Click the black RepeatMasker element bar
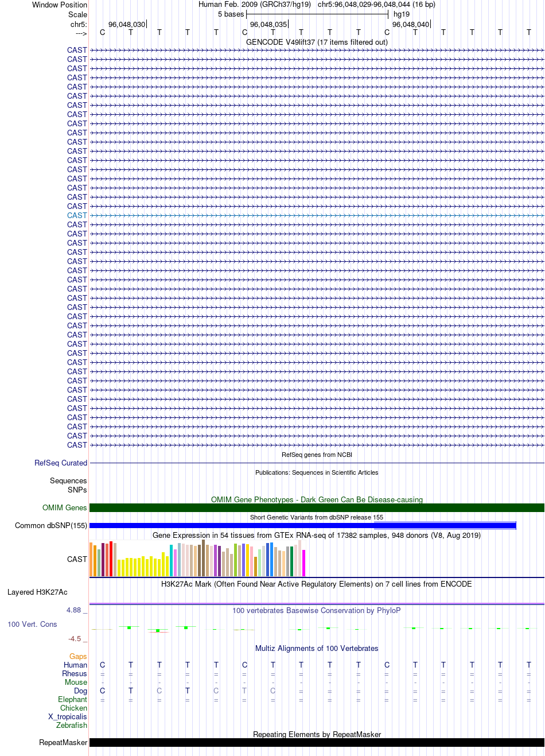Screen dimensions: 545x756 pos(317,742)
